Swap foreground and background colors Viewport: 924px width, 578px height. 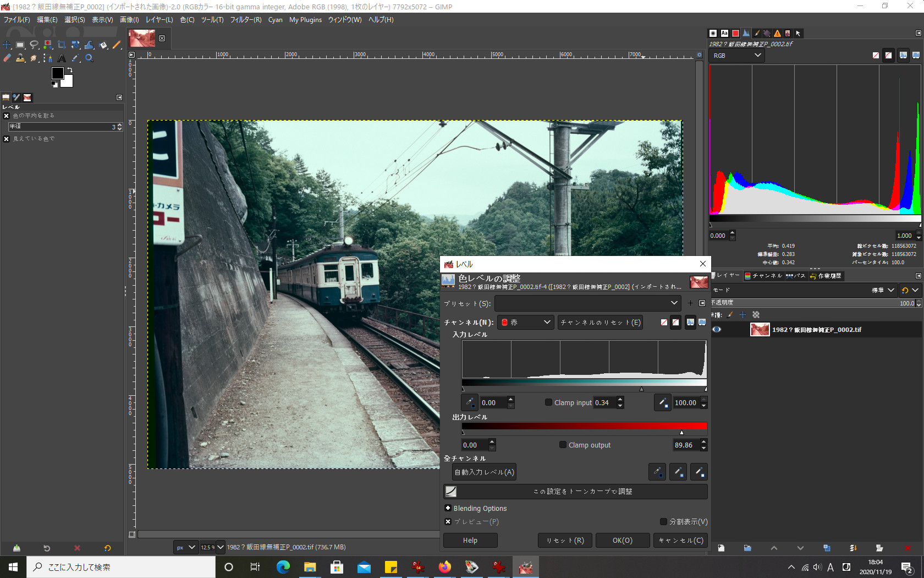click(x=70, y=70)
